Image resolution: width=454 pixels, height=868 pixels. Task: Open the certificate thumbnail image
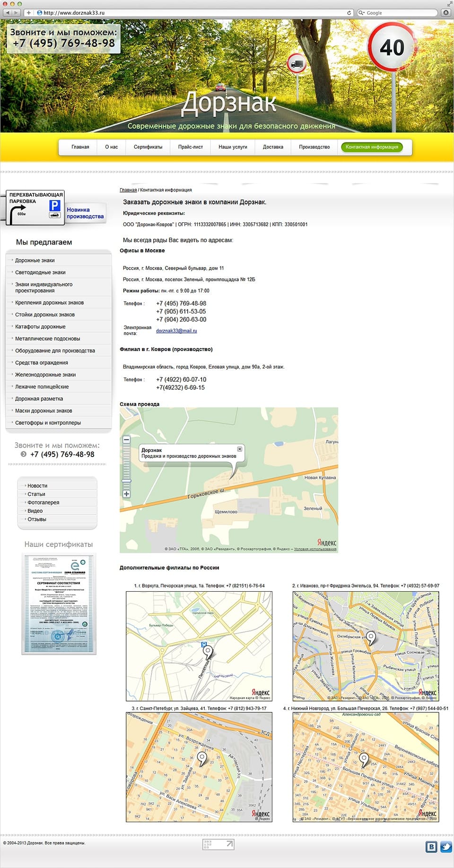click(x=59, y=604)
